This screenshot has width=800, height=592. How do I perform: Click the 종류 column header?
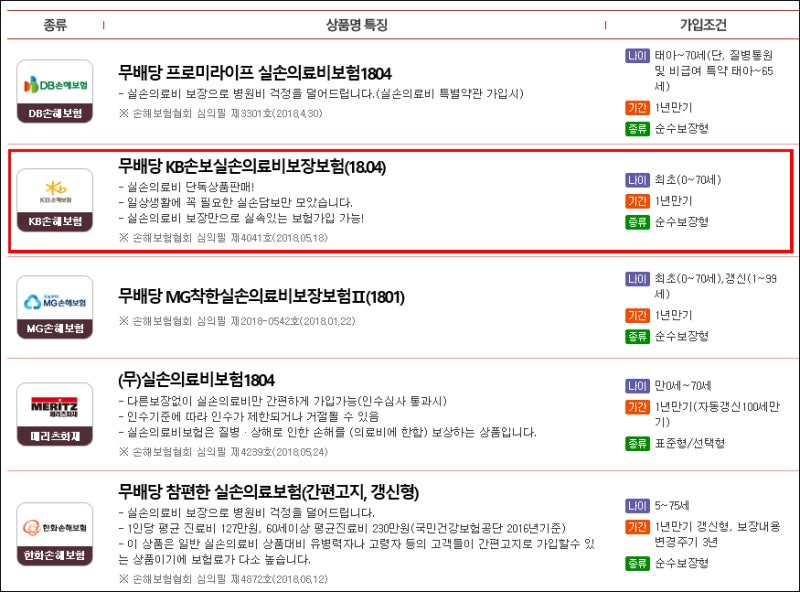click(55, 24)
